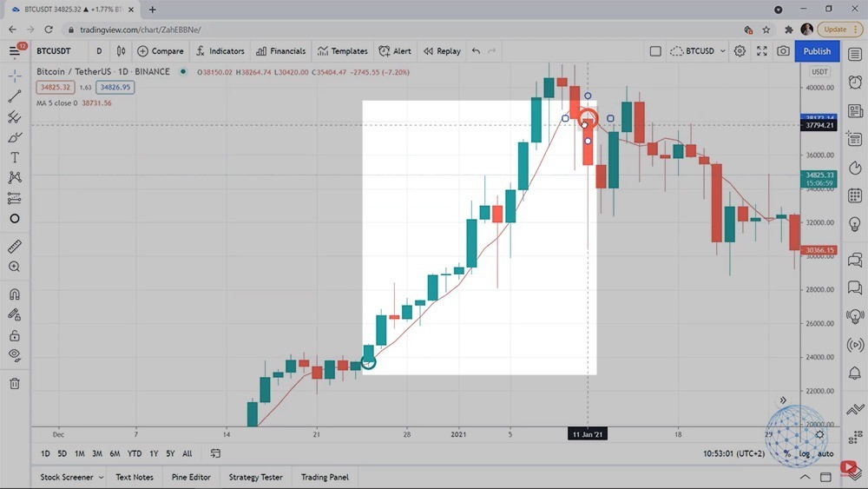
Task: Toggle lock all drawing tools
Action: coord(15,335)
